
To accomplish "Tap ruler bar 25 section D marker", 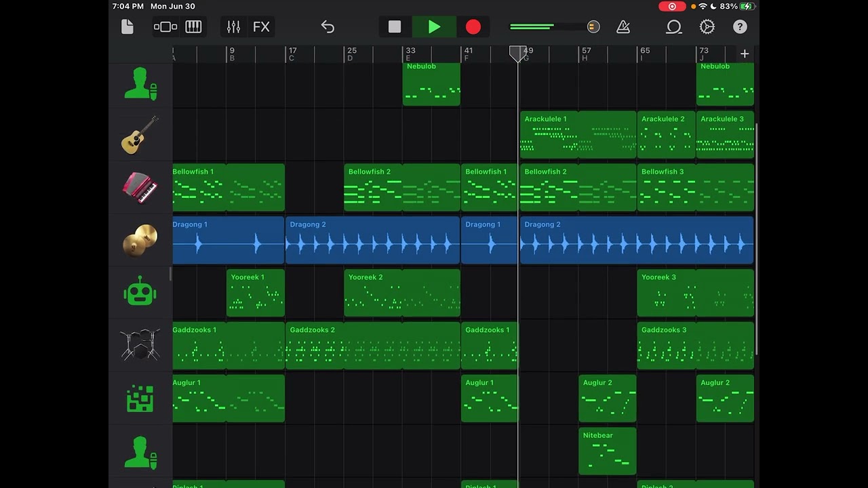I will pos(351,54).
